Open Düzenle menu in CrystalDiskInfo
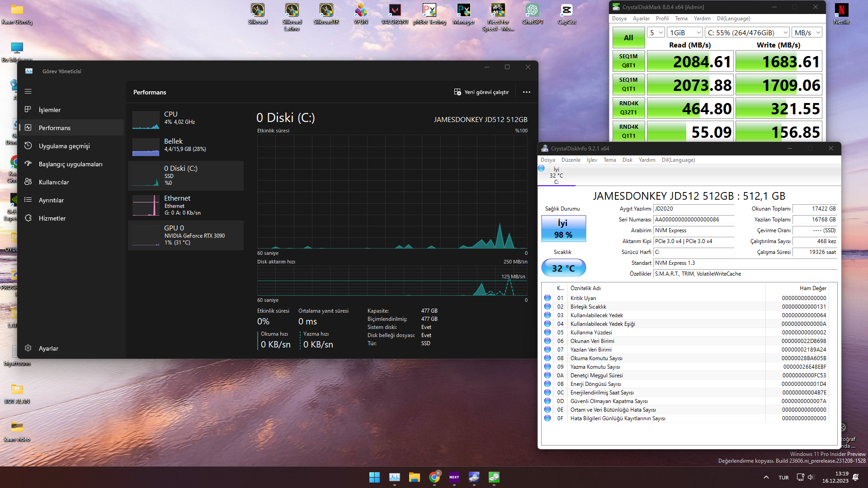This screenshot has width=868, height=488. click(x=571, y=160)
